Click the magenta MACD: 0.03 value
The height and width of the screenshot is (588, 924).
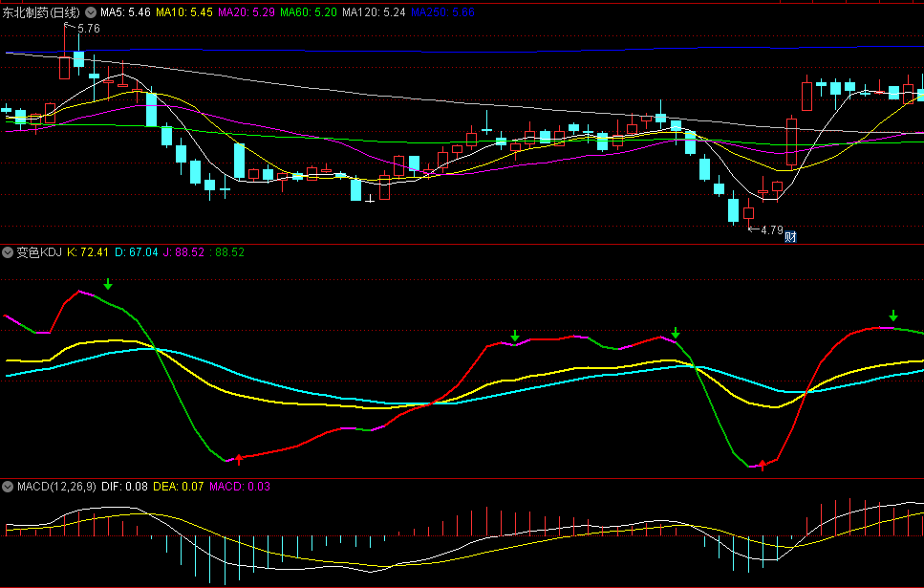(240, 487)
